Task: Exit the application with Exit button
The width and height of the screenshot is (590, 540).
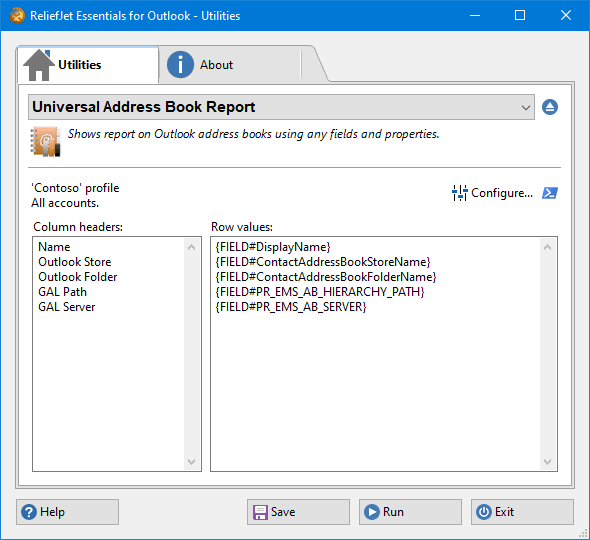Action: coord(522,512)
